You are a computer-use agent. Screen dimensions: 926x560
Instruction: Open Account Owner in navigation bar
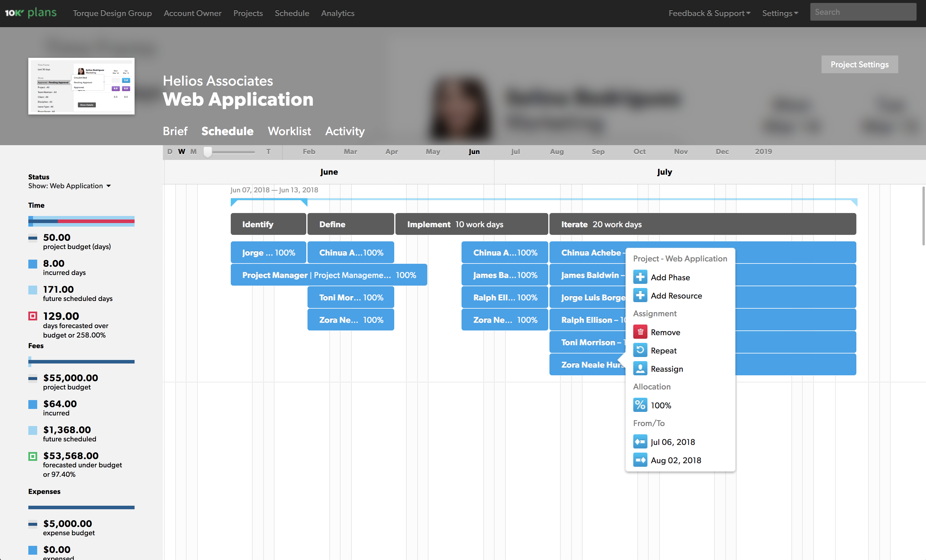pyautogui.click(x=192, y=13)
